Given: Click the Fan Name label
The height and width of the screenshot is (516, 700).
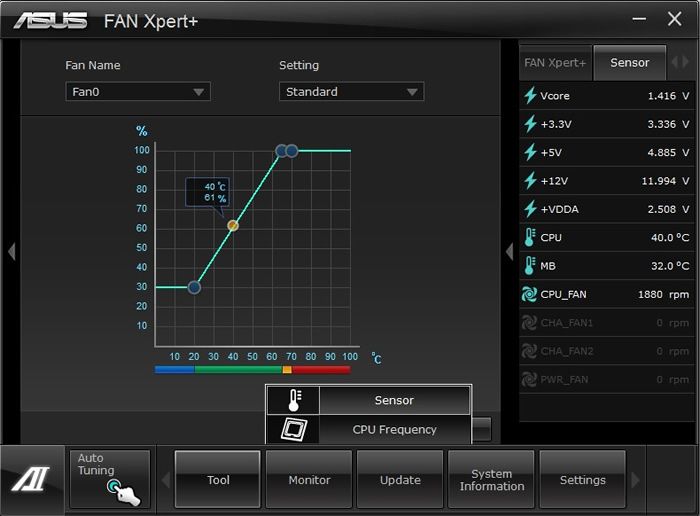Looking at the screenshot, I should click(x=93, y=65).
